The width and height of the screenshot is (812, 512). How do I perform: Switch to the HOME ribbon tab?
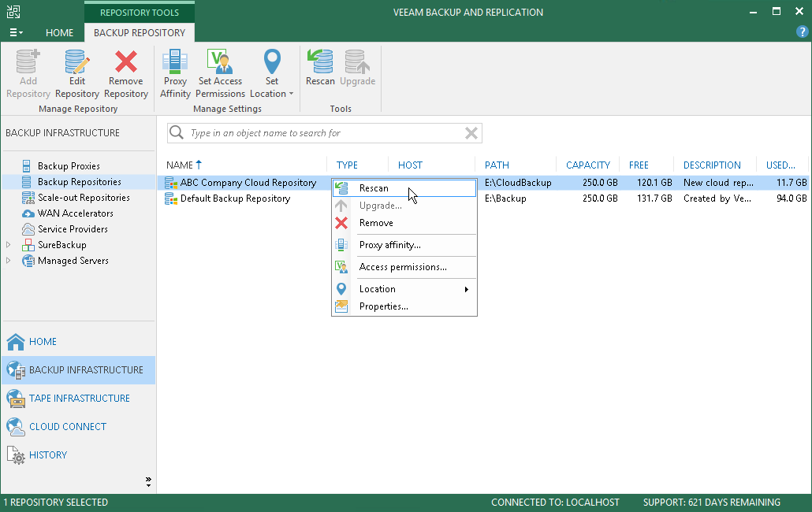(60, 32)
